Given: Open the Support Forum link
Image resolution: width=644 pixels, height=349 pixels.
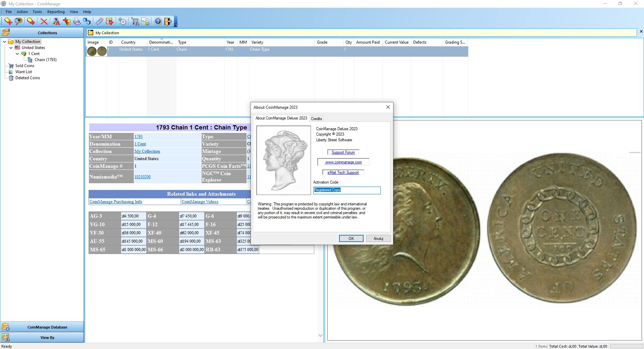Looking at the screenshot, I should [343, 152].
